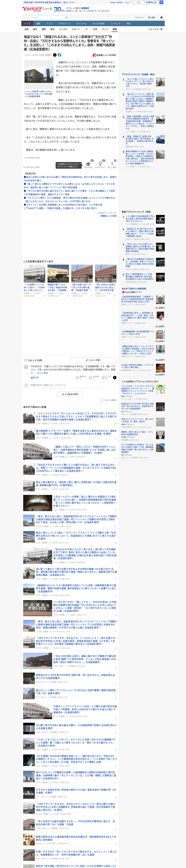The width and height of the screenshot is (186, 868).
Task: Click Yahoo! JAPAN link in top bar
Action: 116,2
